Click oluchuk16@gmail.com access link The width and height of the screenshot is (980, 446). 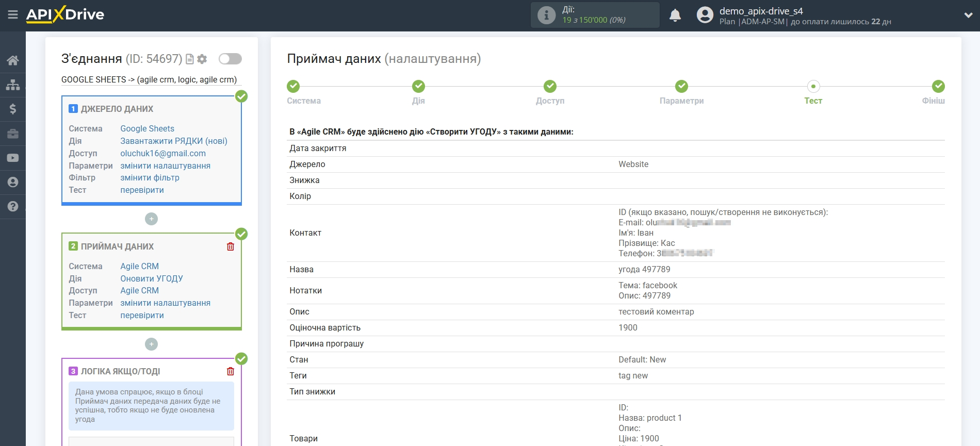(x=163, y=153)
